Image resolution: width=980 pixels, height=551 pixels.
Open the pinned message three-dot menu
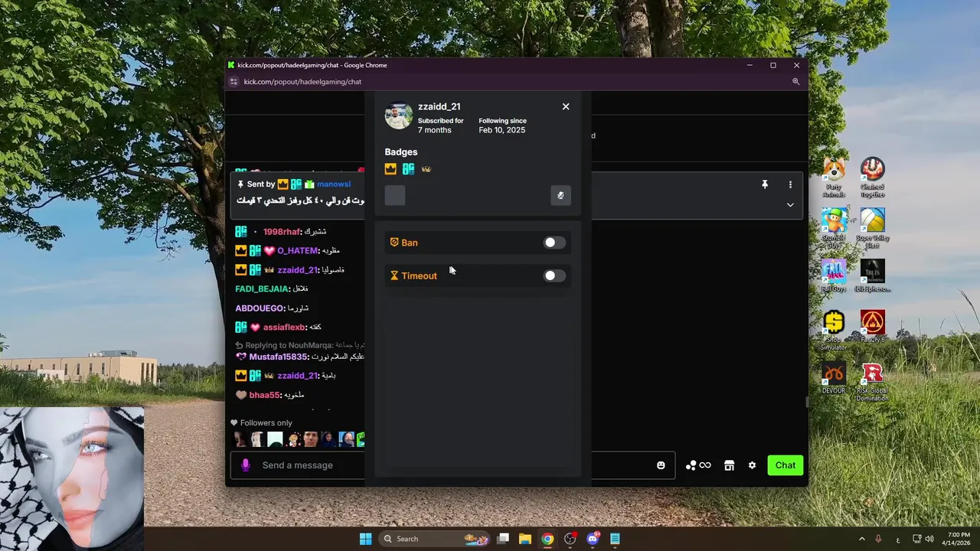[x=790, y=184]
